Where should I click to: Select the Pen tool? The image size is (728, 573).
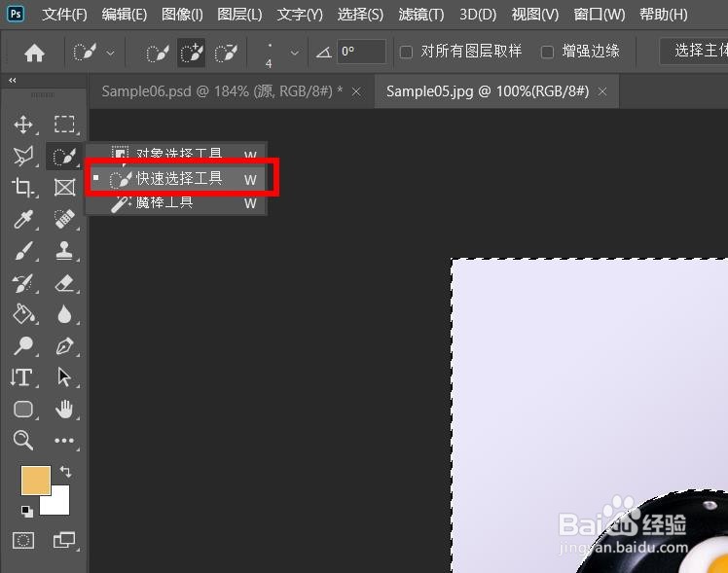(x=64, y=346)
